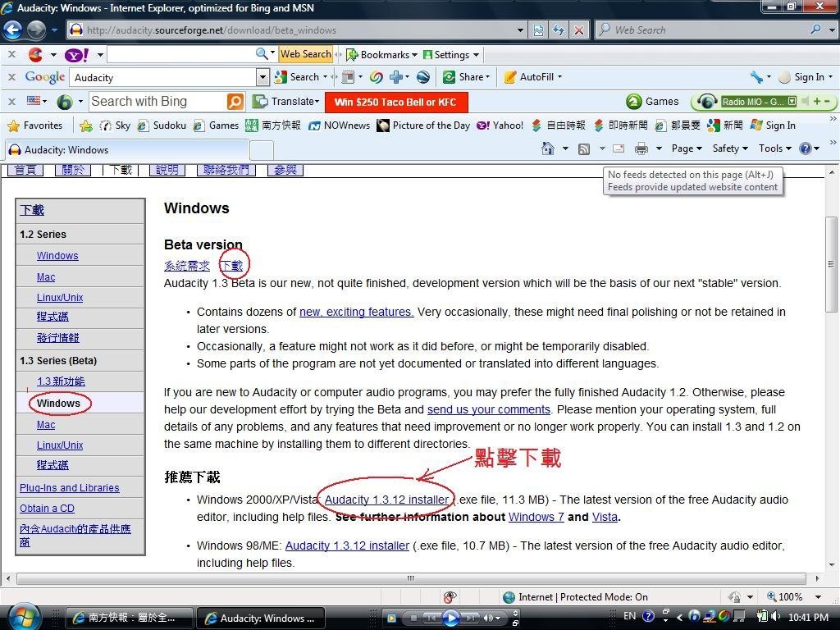Click the 1.2 Series Mac link in sidebar
The width and height of the screenshot is (840, 630).
46,277
